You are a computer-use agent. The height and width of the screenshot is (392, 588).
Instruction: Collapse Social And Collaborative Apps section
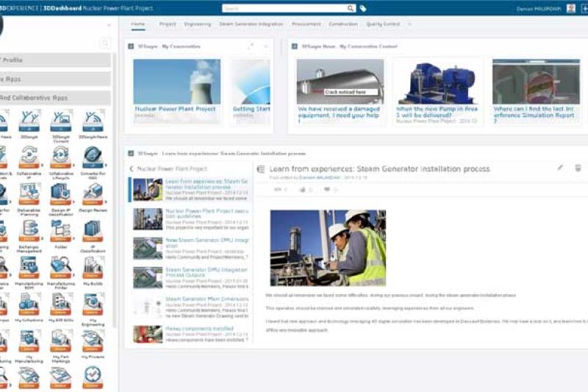pyautogui.click(x=55, y=98)
